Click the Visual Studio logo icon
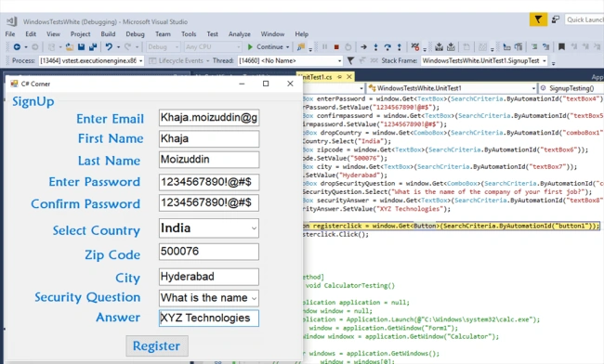The width and height of the screenshot is (604, 364). click(x=11, y=21)
